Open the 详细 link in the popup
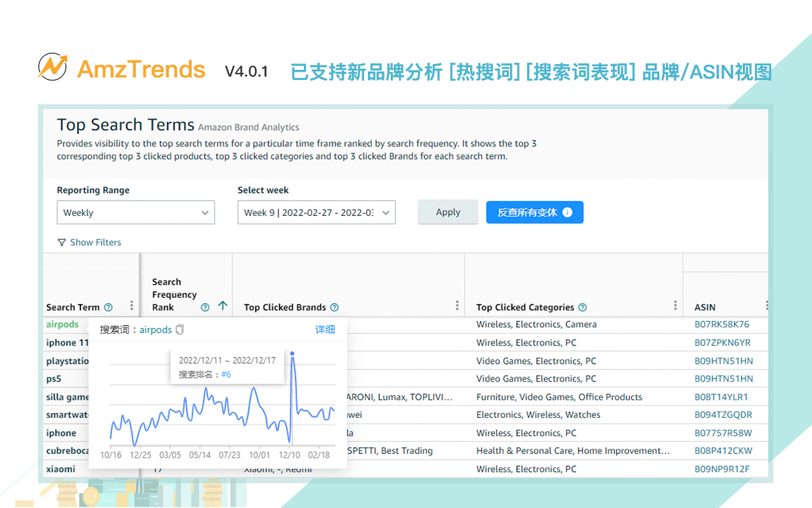The height and width of the screenshot is (508, 812). (x=324, y=330)
